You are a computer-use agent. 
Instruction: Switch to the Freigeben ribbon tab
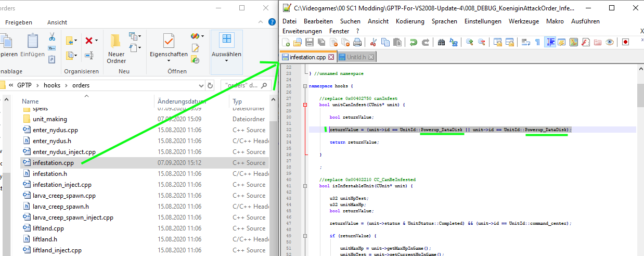(19, 22)
